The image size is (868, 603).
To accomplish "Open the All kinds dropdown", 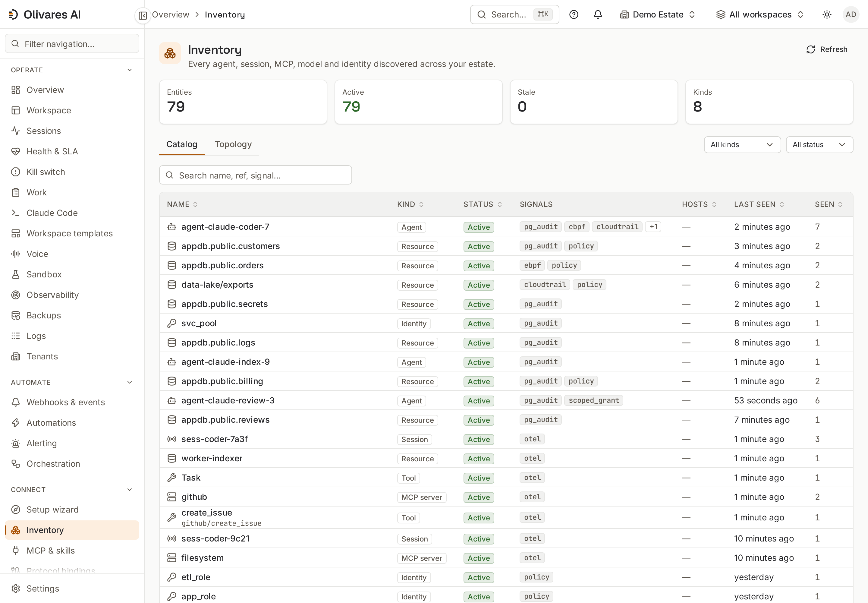I will tap(742, 145).
